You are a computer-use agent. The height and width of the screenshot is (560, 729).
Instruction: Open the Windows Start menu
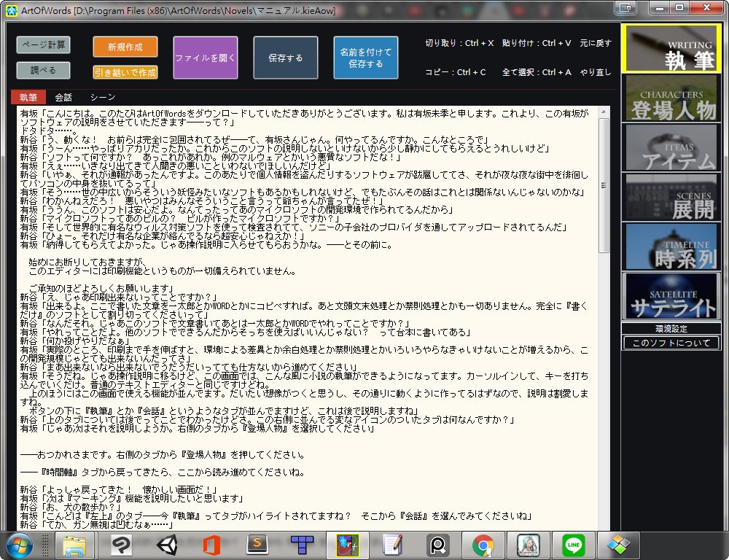[x=19, y=545]
